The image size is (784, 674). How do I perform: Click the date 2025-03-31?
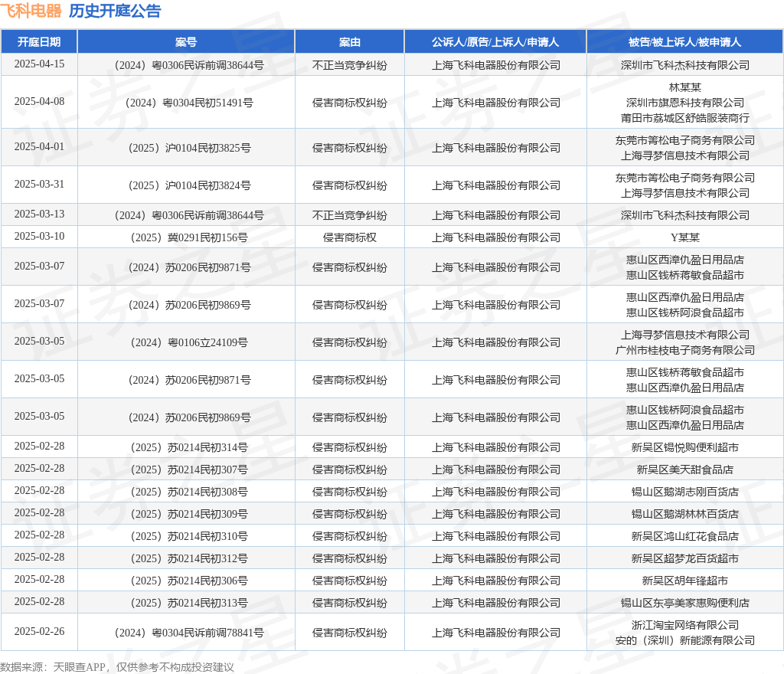point(39,184)
